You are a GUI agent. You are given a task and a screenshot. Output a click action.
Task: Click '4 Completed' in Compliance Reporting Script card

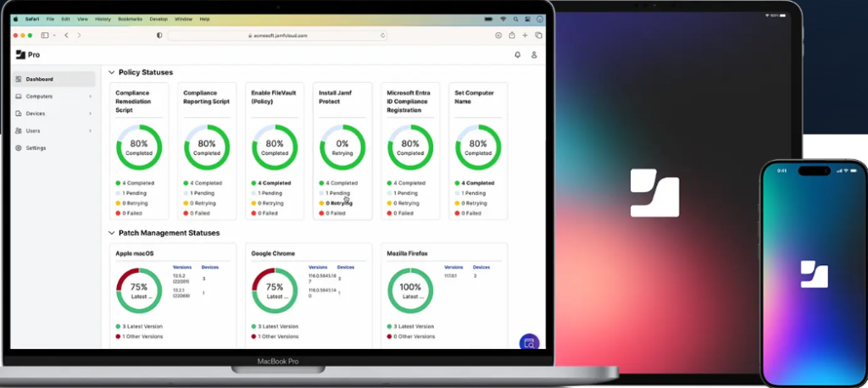[206, 183]
